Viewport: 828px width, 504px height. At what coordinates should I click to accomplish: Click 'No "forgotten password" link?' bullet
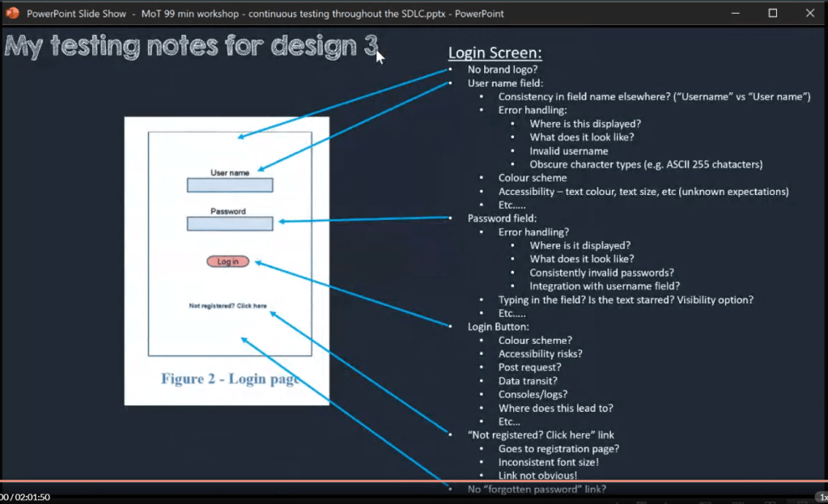click(537, 489)
